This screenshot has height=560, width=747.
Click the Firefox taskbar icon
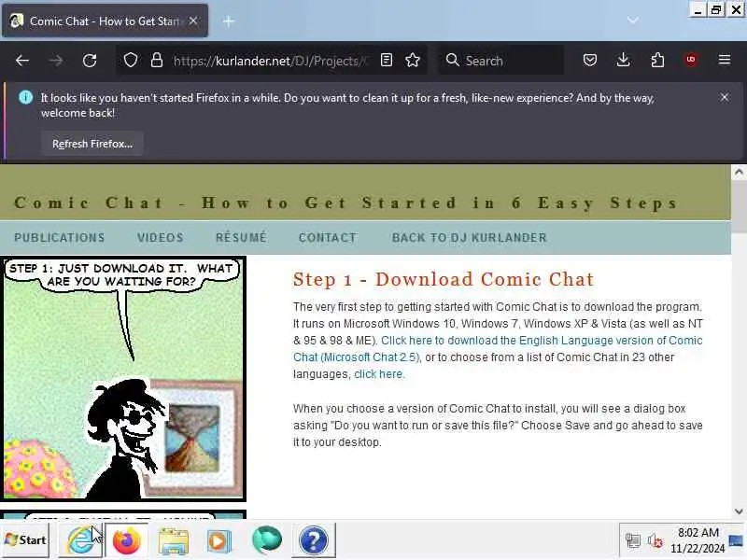[x=127, y=540]
